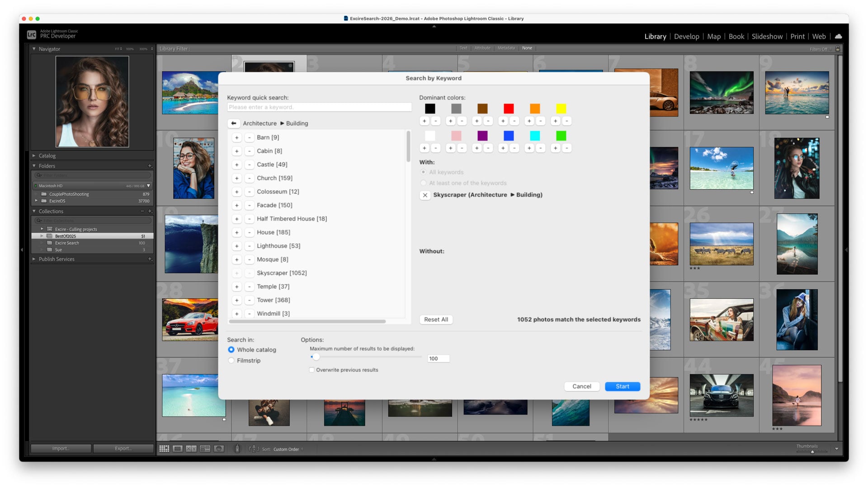Open Compare view (XY) icon

[x=191, y=449]
